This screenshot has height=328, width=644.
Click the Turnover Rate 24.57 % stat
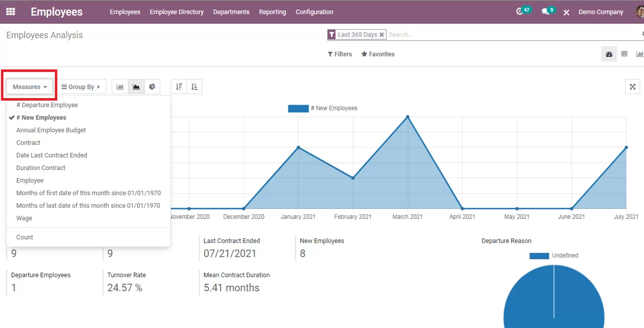[125, 288]
